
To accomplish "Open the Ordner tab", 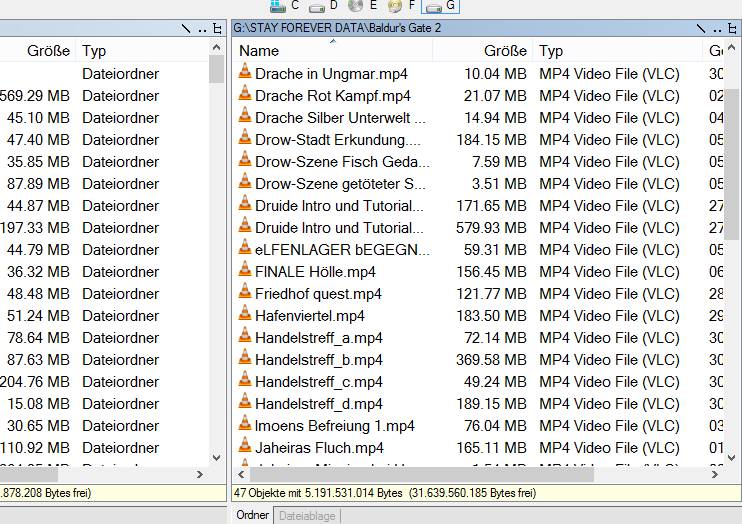I will tap(252, 515).
